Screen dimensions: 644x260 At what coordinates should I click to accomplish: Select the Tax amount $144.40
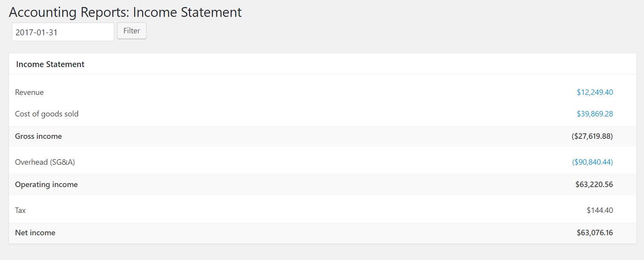[x=600, y=210]
